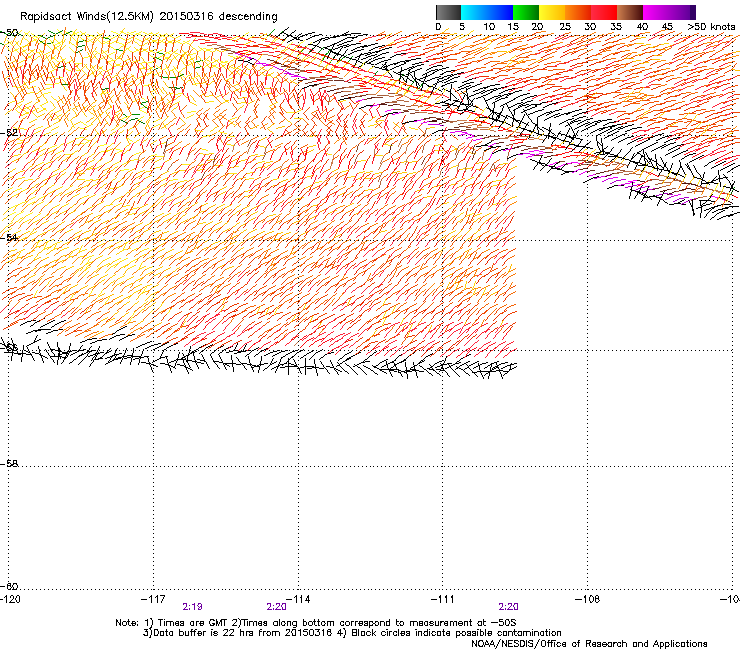Viewport: 740px width, 650px height.
Task: Click the gray 0-5 knots color segment
Action: [448, 12]
